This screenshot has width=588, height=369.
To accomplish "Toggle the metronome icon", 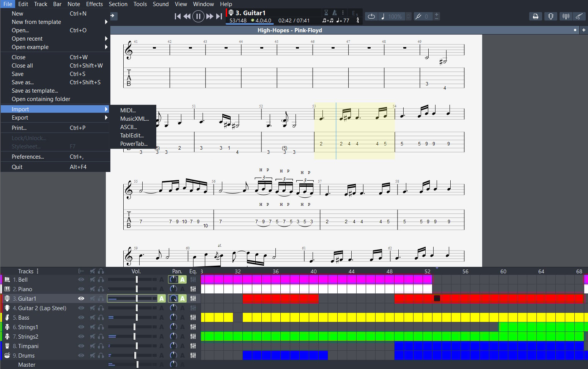I will pyautogui.click(x=335, y=13).
